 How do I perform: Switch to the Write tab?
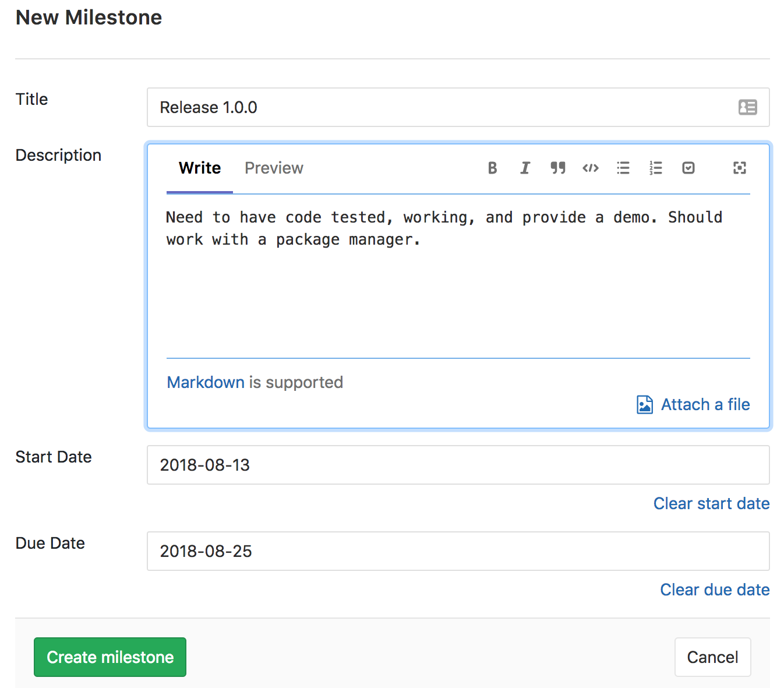(x=200, y=168)
